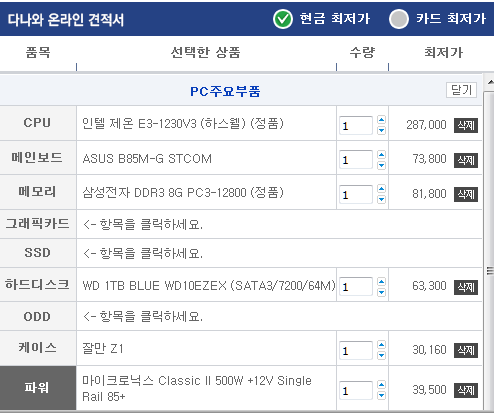Decrease 메모리 quantity with down arrow
Image resolution: width=494 pixels, height=413 pixels.
coord(381,199)
